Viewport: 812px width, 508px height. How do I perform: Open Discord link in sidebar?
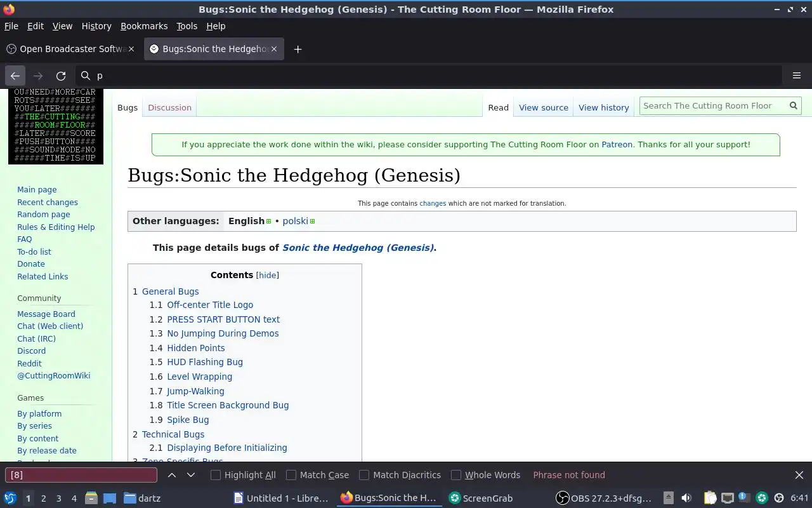(x=31, y=351)
